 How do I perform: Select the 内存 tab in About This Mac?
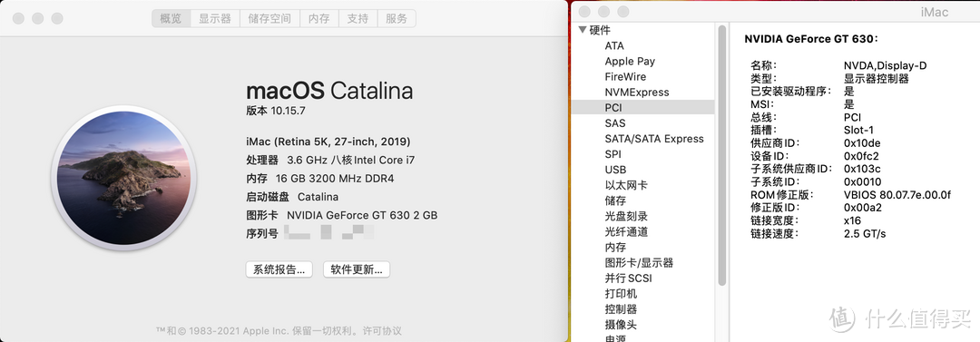(x=318, y=18)
